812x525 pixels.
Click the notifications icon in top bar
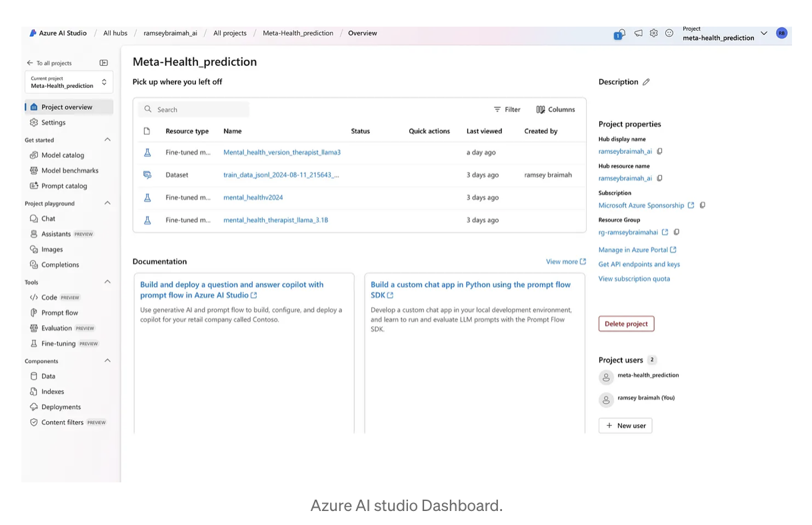click(619, 34)
